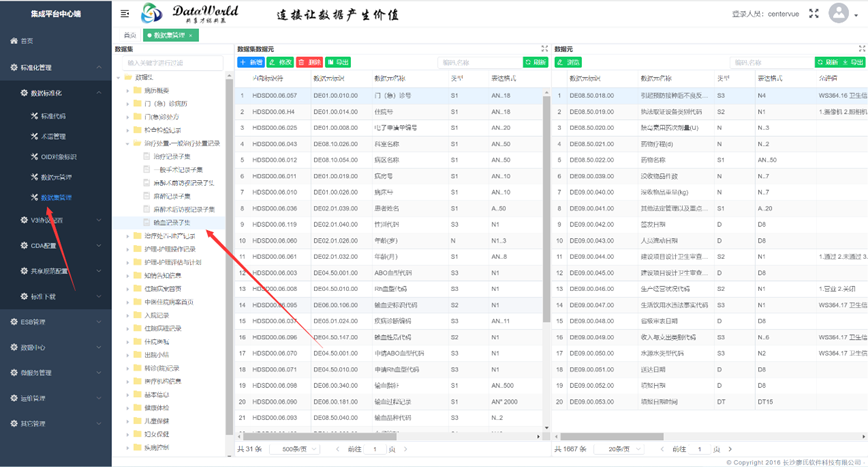Switch to the 首页 tab
The height and width of the screenshot is (467, 868).
(x=130, y=35)
